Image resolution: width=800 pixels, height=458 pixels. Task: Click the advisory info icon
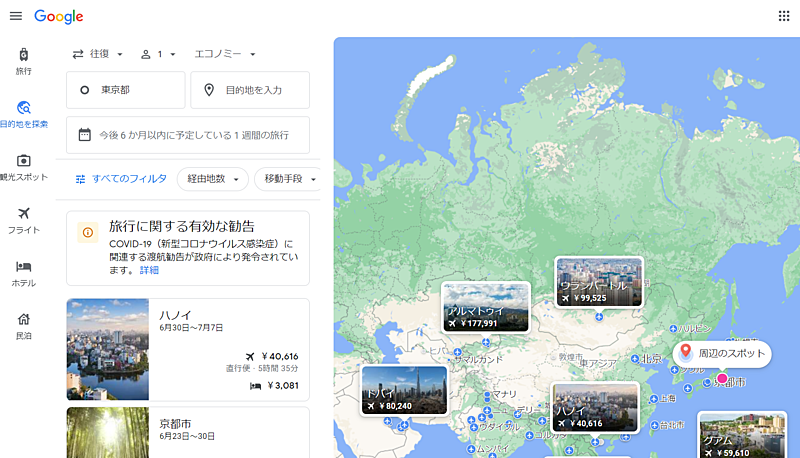point(88,233)
